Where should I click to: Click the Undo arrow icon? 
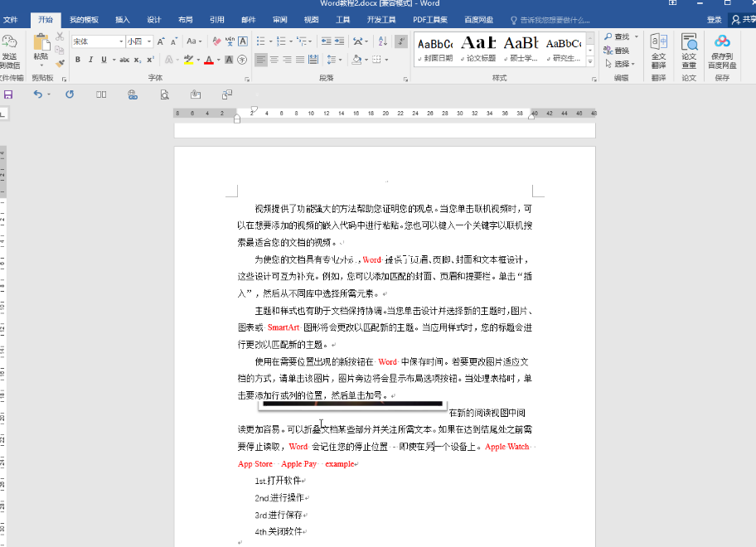click(37, 94)
